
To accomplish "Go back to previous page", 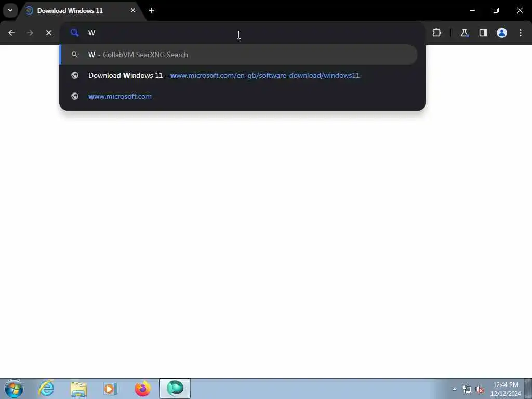I will tap(11, 33).
